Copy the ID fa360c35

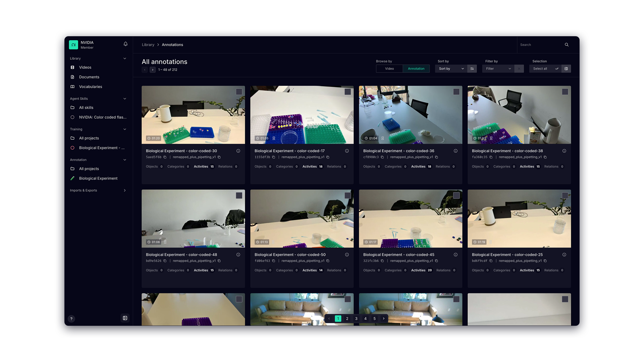[x=491, y=157]
